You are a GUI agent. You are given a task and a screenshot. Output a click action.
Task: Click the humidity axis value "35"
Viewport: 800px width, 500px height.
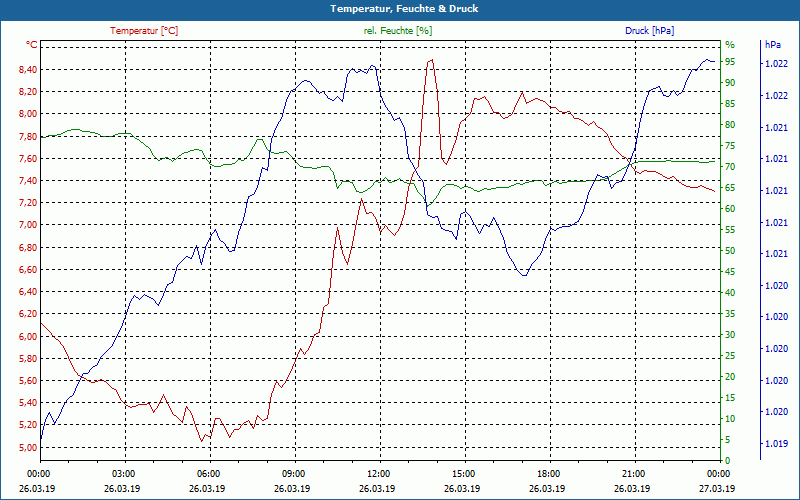730,314
